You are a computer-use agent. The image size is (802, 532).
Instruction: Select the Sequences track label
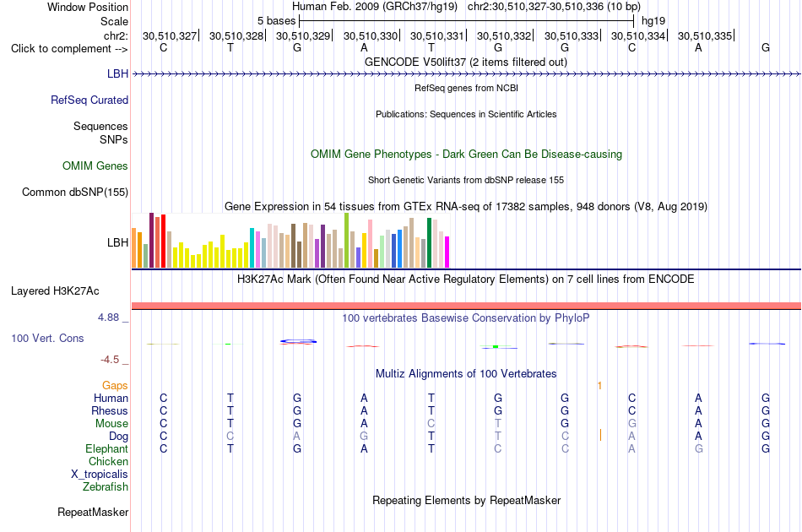coord(100,126)
